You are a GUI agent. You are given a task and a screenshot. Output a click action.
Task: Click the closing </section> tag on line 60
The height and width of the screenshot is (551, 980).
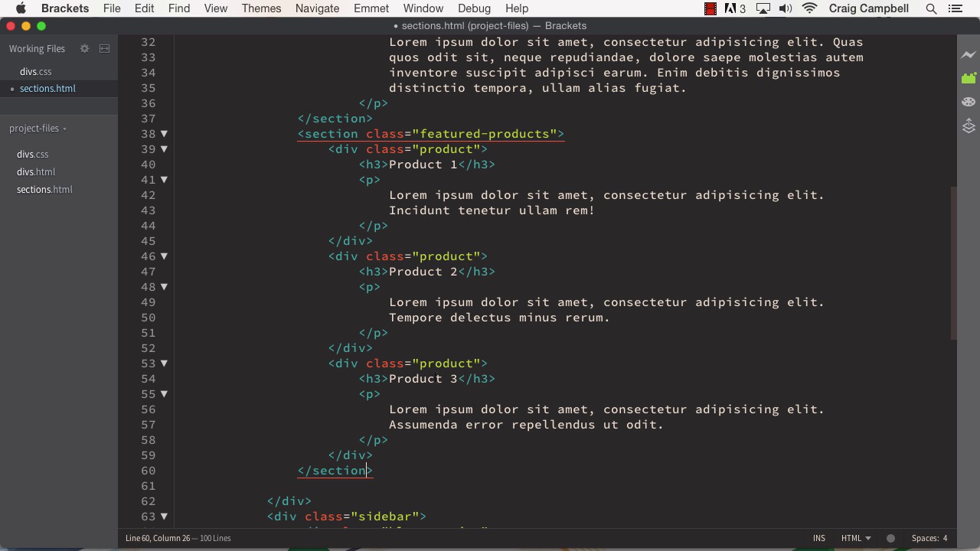[x=335, y=471]
